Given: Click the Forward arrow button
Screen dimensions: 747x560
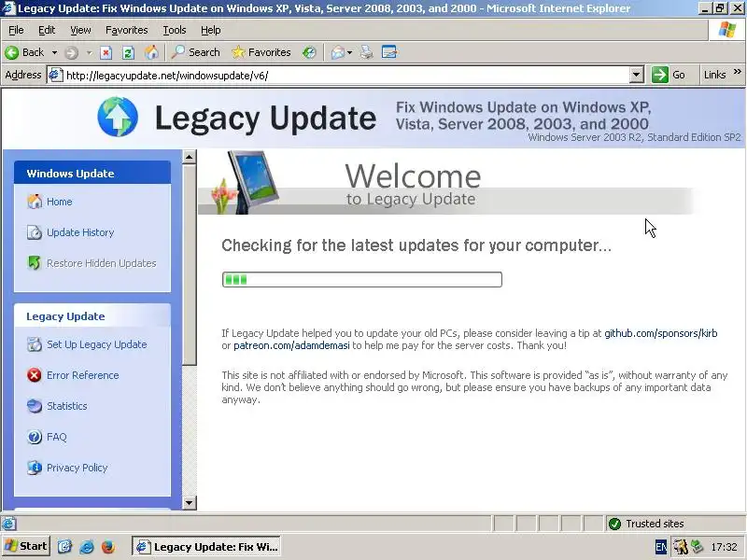Looking at the screenshot, I should (72, 52).
